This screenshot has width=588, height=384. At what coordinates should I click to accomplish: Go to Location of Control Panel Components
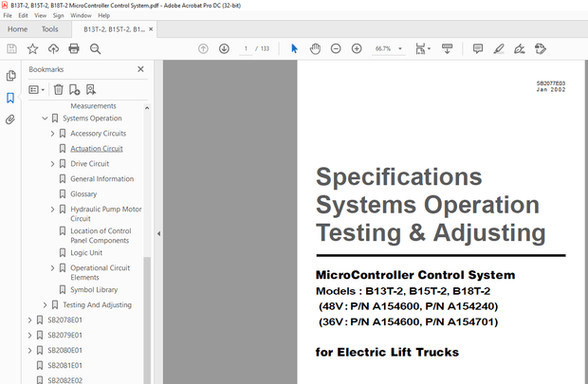[x=101, y=236]
